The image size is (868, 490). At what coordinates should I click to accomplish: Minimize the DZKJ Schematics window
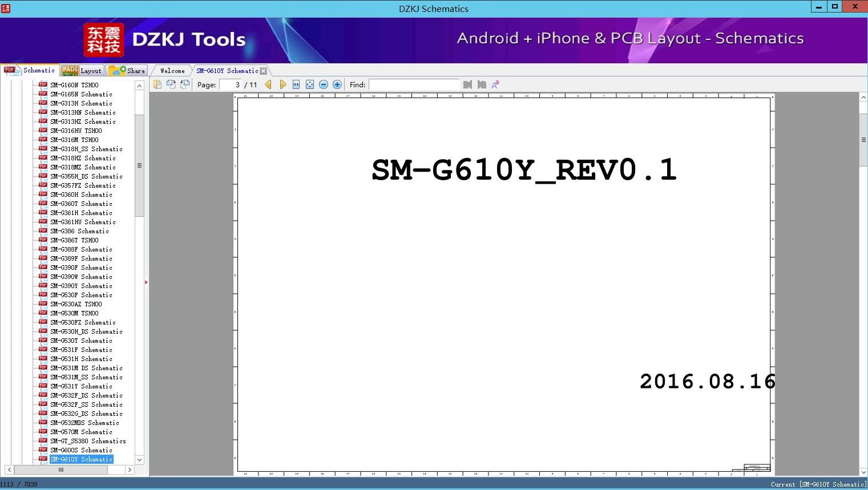[819, 6]
